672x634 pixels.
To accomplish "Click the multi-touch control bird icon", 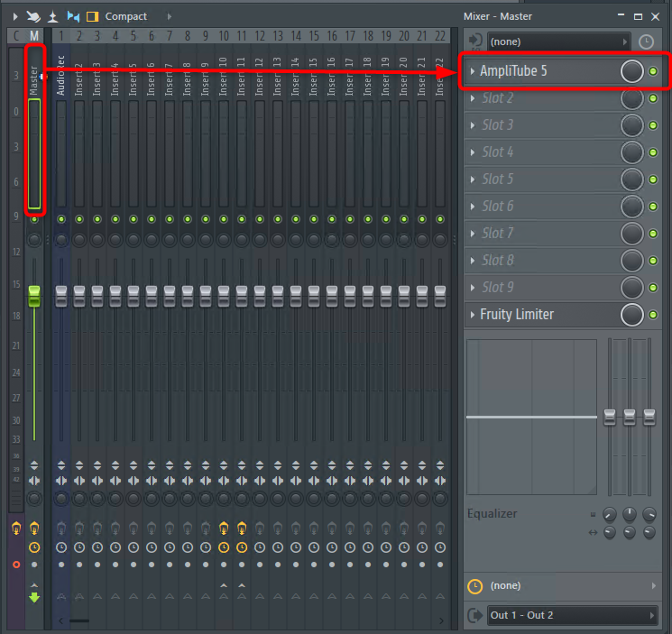I will 33,16.
